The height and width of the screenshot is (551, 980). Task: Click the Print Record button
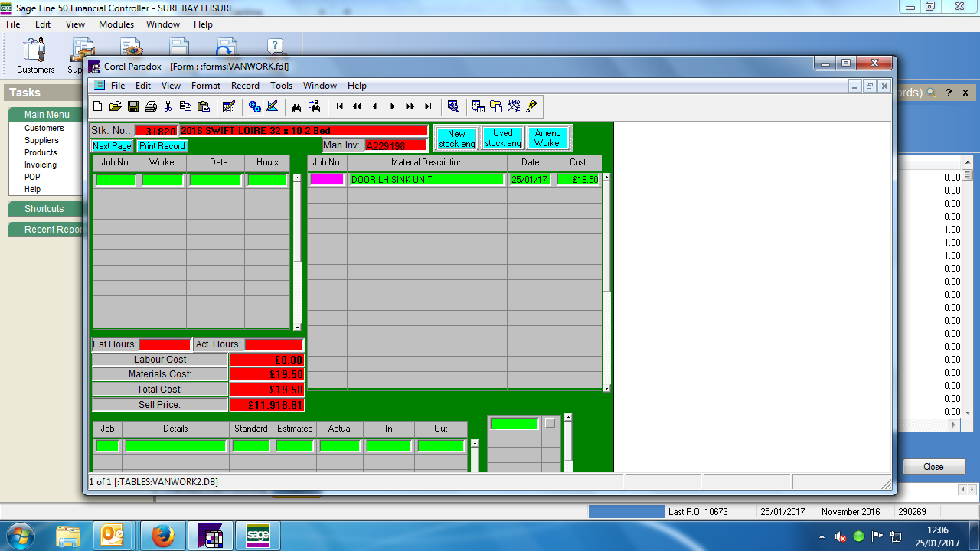coord(162,145)
